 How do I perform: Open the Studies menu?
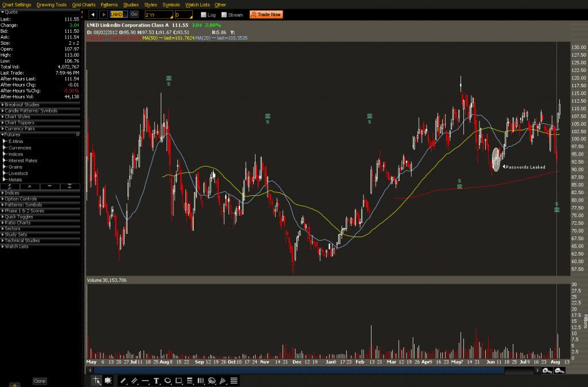131,5
